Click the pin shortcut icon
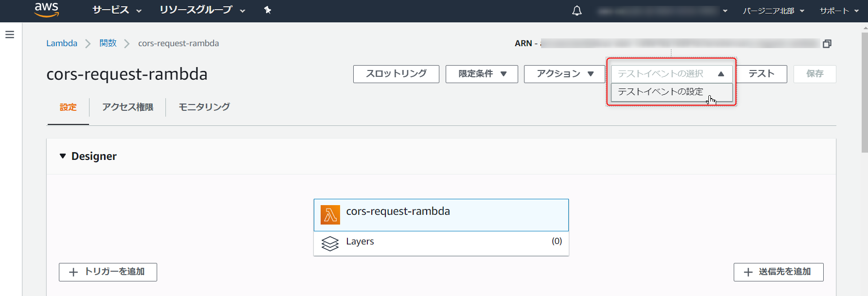 pos(267,10)
